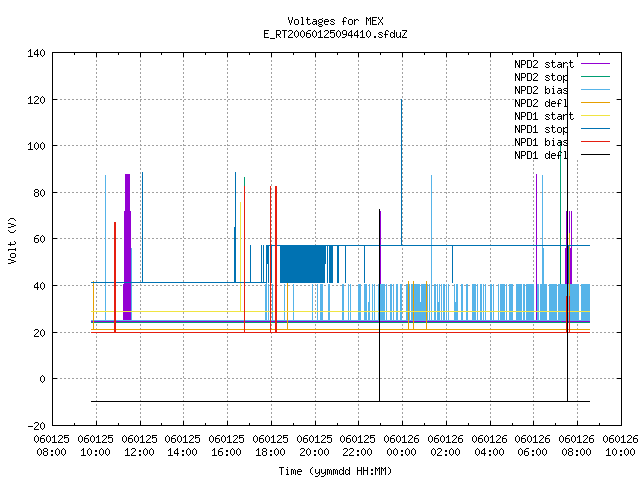Click the x-axis label 060125 08:00
Image resolution: width=640 pixels, height=480 pixels.
click(x=51, y=446)
